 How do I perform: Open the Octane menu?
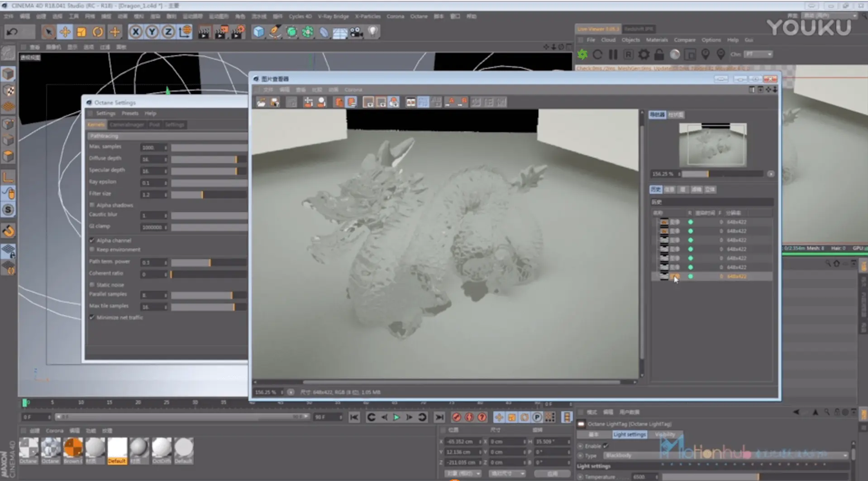(419, 16)
